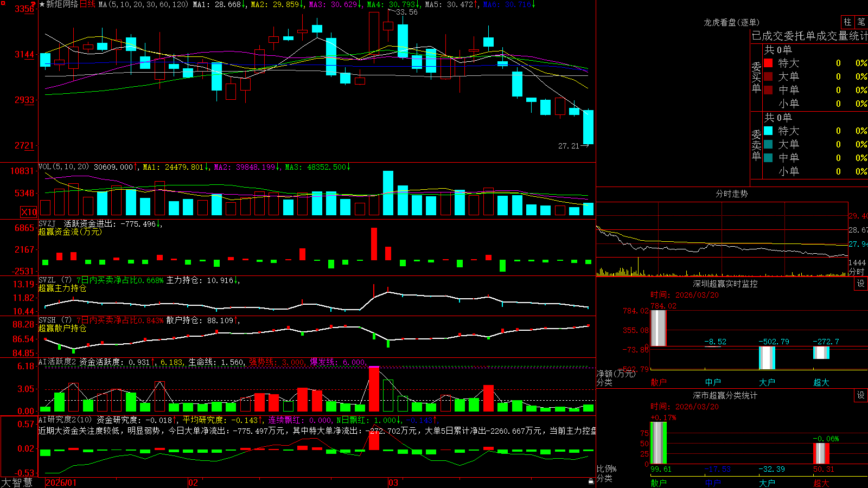Click the cyan 特大 sell-order swatch

tap(768, 131)
